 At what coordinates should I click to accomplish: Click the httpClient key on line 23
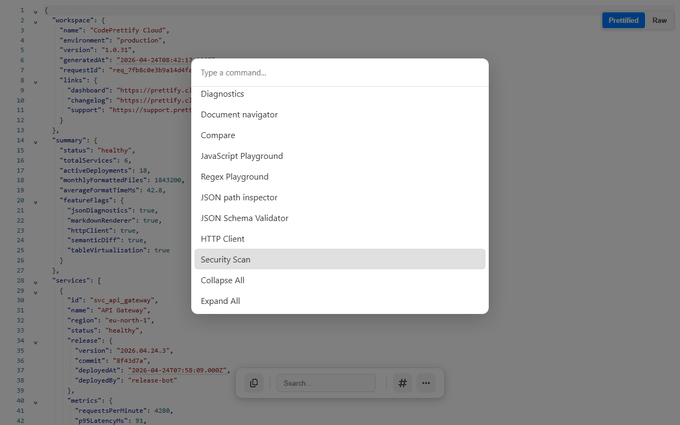click(92, 230)
